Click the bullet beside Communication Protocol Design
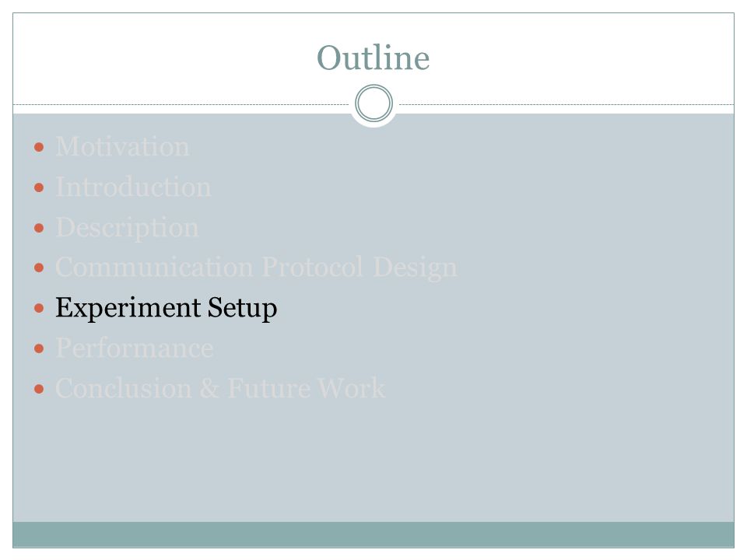Viewport: 747px width, 560px height. click(39, 268)
